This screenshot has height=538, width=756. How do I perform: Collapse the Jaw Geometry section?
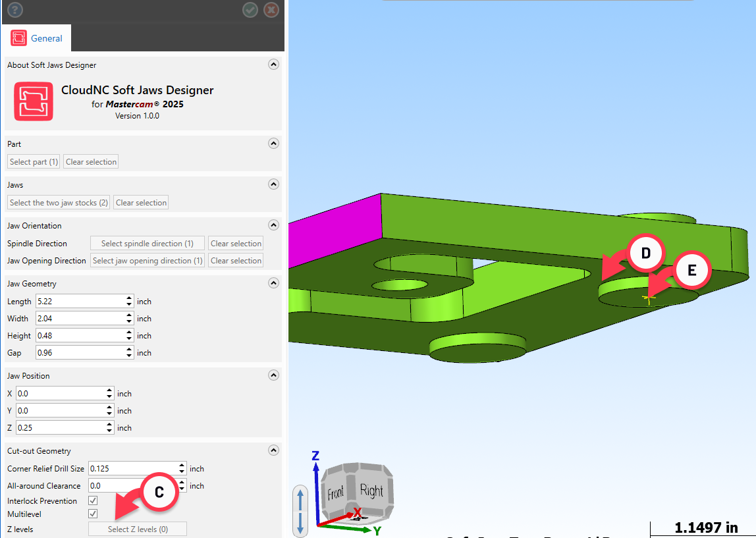pos(273,283)
